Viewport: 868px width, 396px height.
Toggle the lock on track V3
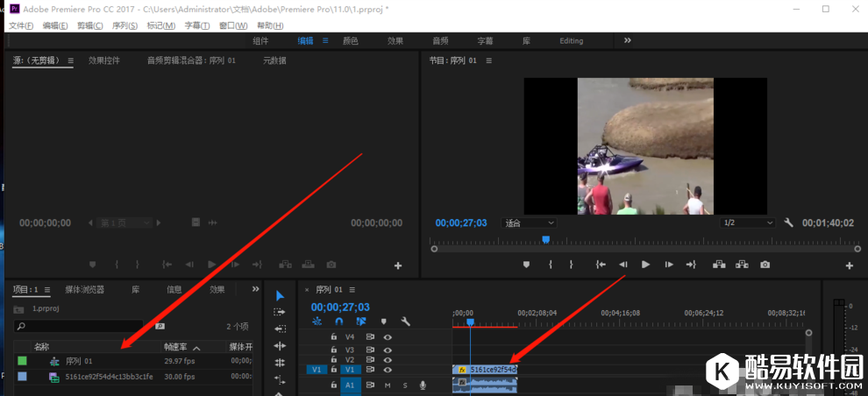333,350
